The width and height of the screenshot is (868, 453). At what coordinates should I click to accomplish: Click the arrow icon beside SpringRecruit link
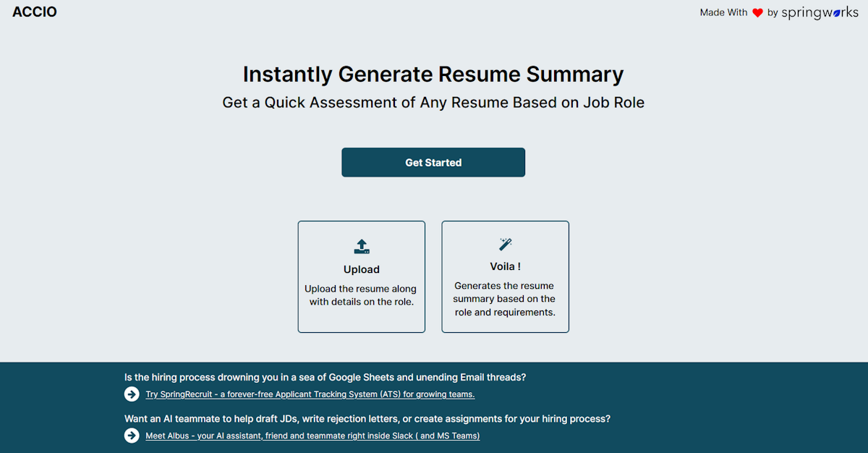pos(132,394)
